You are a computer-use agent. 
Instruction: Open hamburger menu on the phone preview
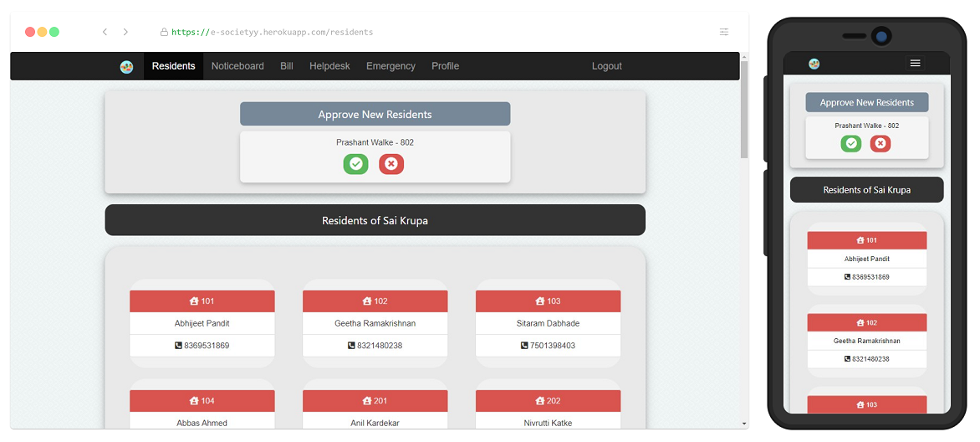pos(915,64)
